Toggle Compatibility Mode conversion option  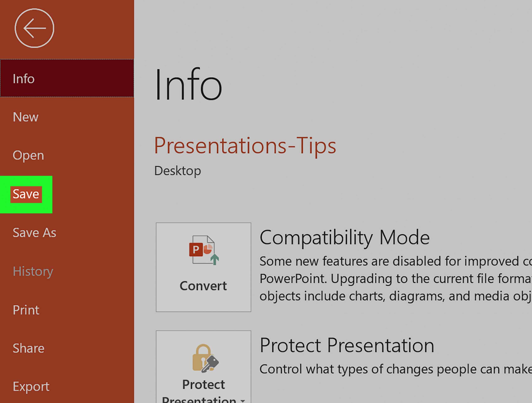204,267
